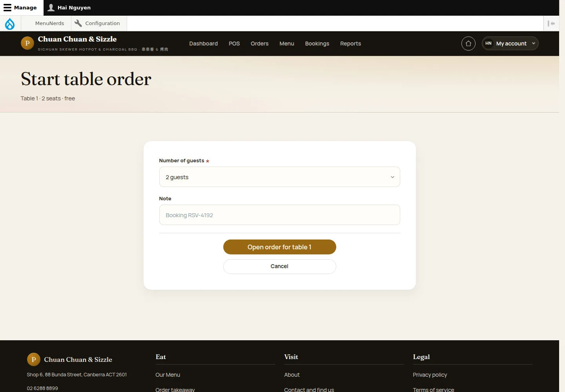Collapse toolbar with orientation toggle icon
Viewport: 565px width, 392px height.
pyautogui.click(x=551, y=24)
